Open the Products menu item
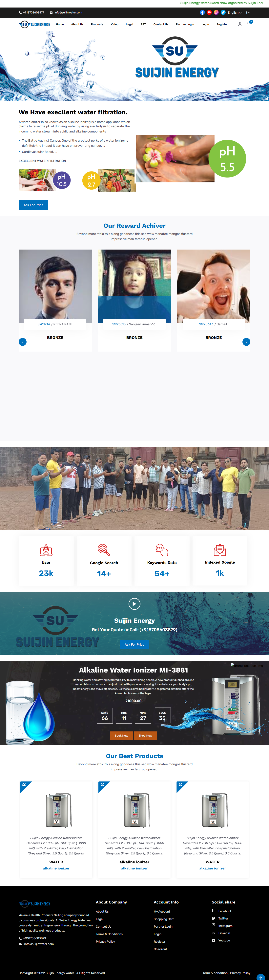Screen dimensions: 269x980 point(97,24)
